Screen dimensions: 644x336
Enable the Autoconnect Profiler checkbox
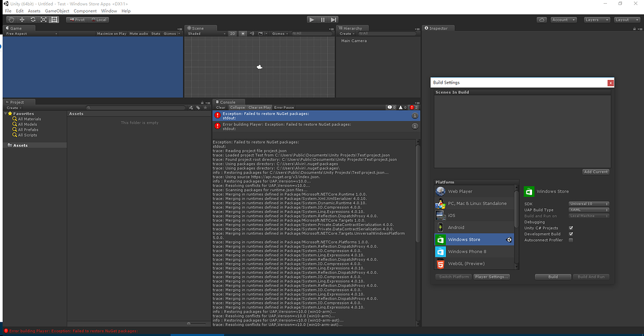(570, 240)
